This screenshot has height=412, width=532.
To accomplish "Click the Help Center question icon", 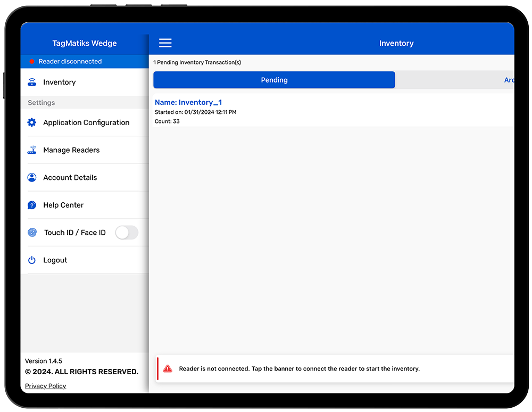I will [x=32, y=205].
